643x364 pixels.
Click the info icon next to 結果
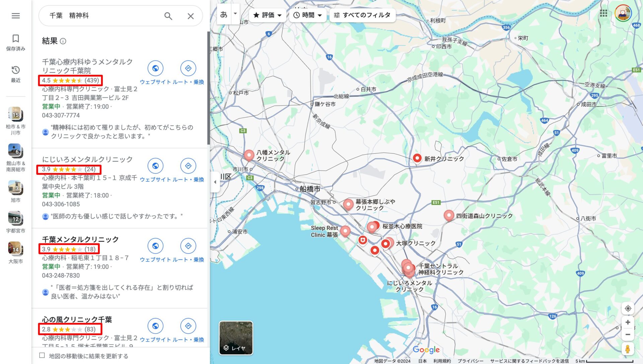pyautogui.click(x=63, y=41)
